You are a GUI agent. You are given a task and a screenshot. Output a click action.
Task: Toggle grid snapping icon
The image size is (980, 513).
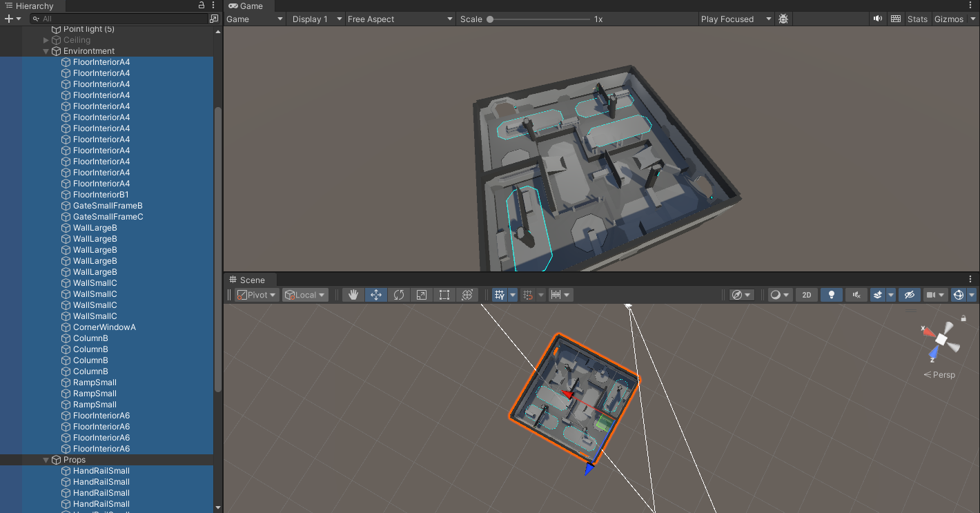tap(528, 295)
